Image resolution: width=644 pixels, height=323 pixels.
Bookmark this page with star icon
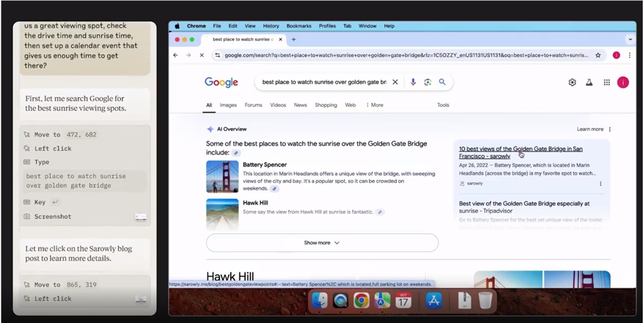(598, 55)
